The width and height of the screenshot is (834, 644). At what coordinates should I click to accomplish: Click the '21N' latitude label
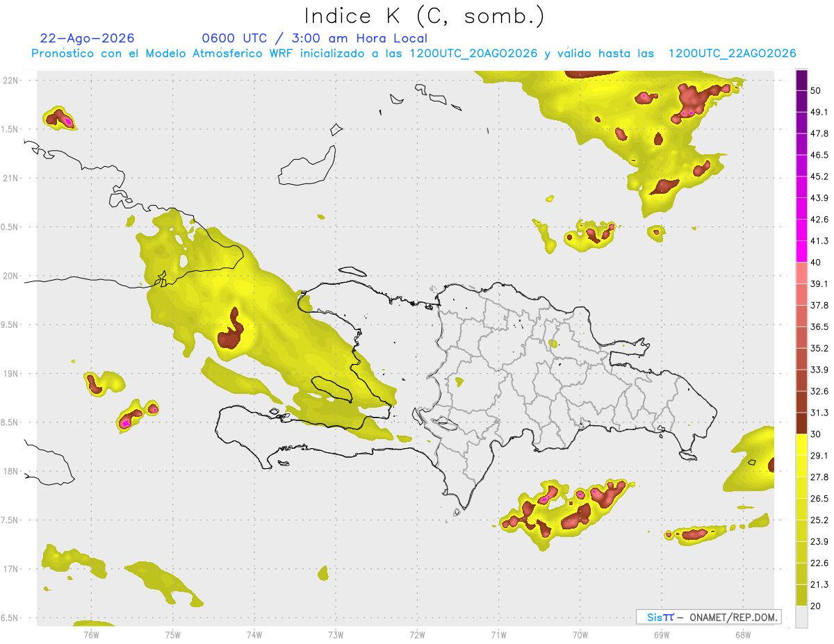click(11, 178)
